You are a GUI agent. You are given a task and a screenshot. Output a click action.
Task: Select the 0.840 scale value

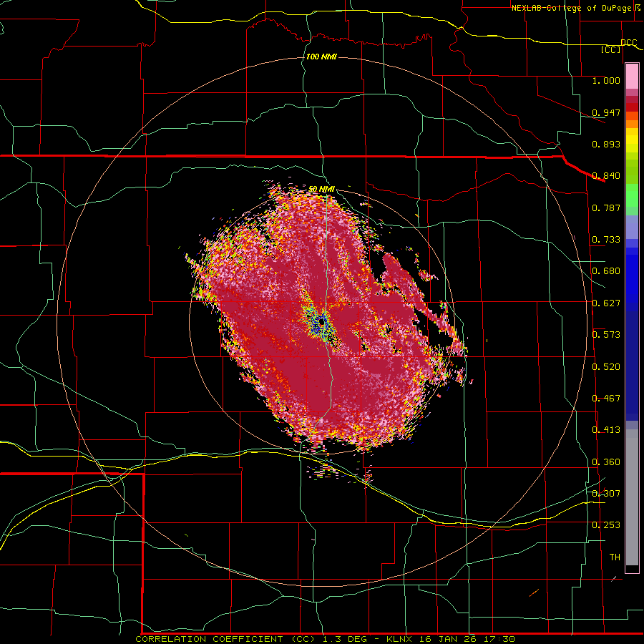[x=606, y=176]
